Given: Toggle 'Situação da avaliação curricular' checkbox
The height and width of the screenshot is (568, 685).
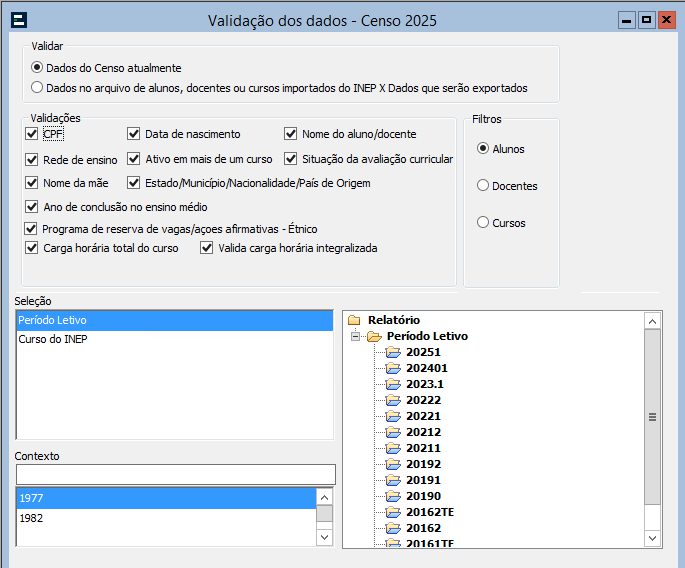Looking at the screenshot, I should click(291, 159).
